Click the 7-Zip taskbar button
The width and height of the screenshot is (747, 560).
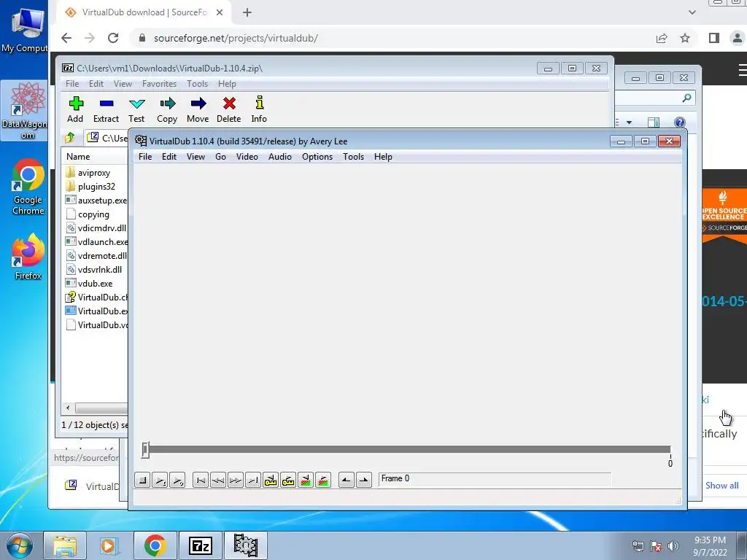[200, 545]
